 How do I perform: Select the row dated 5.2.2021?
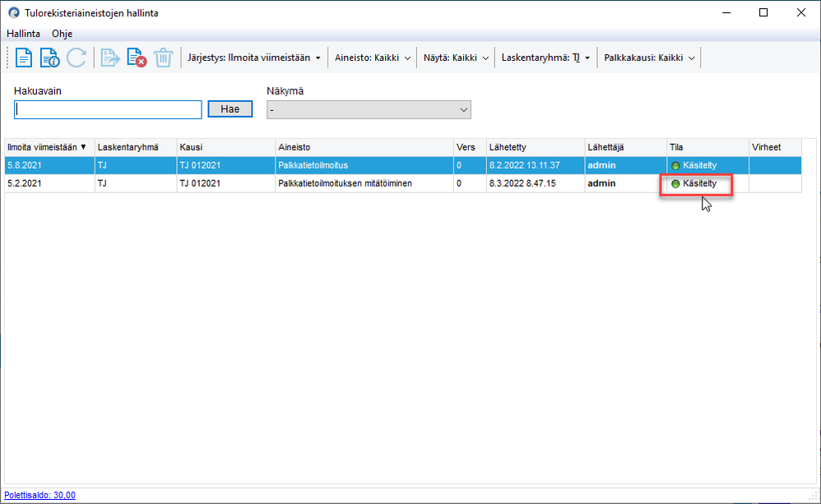pyautogui.click(x=403, y=183)
